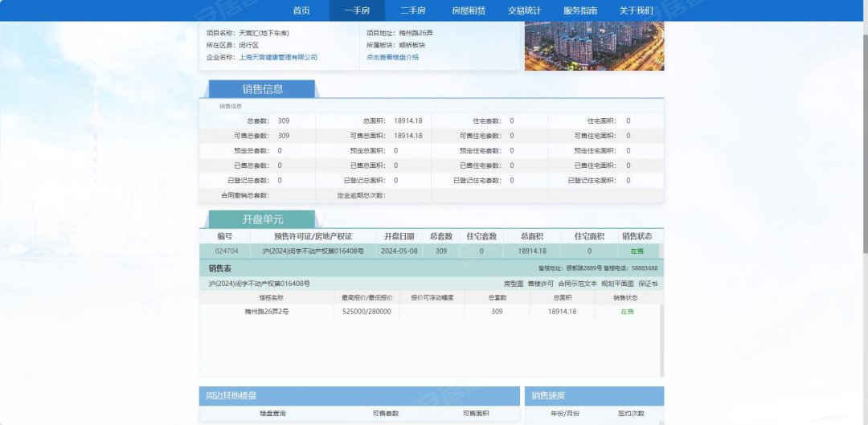Screen dimensions: 868x425
Task: Go to 二手房 section
Action: click(413, 10)
